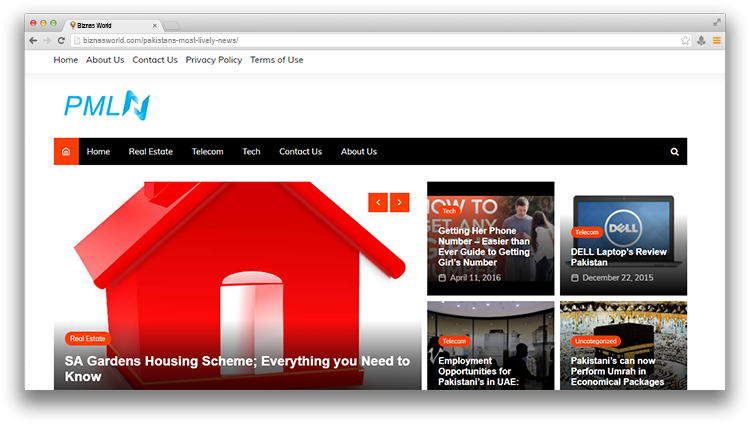Image resolution: width=750 pixels, height=425 pixels.
Task: Reload the page using refresh icon
Action: tap(61, 41)
